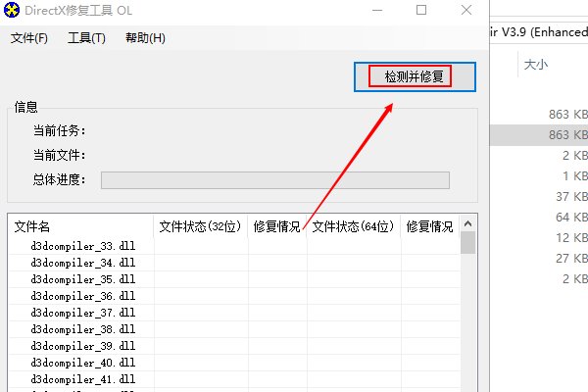Click the 文件状态(32位) column header
Viewport: 588px width, 392px height.
point(201,226)
